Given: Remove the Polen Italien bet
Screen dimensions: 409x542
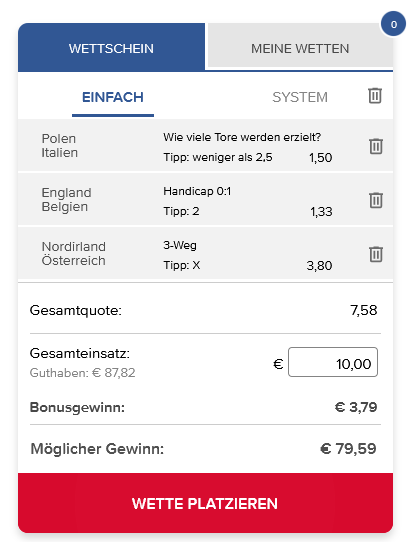Looking at the screenshot, I should (x=376, y=146).
